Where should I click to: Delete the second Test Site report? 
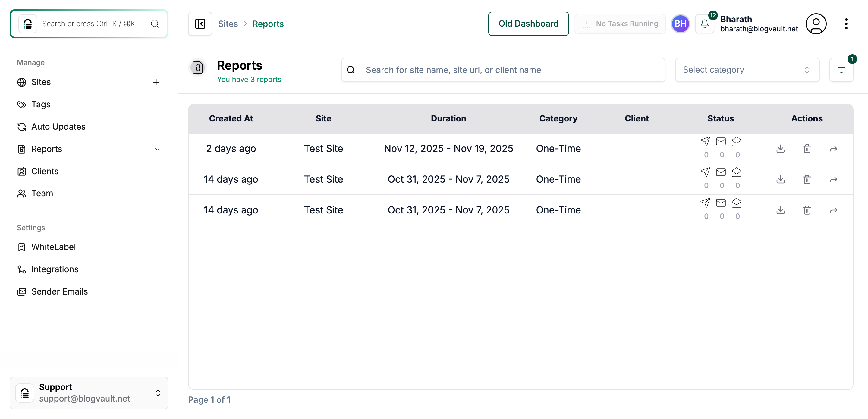(x=807, y=179)
